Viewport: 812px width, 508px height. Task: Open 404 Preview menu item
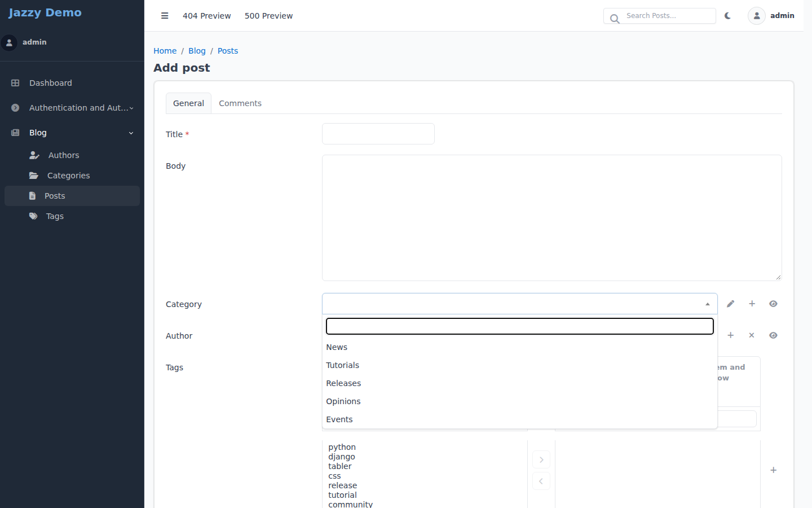[x=206, y=16]
